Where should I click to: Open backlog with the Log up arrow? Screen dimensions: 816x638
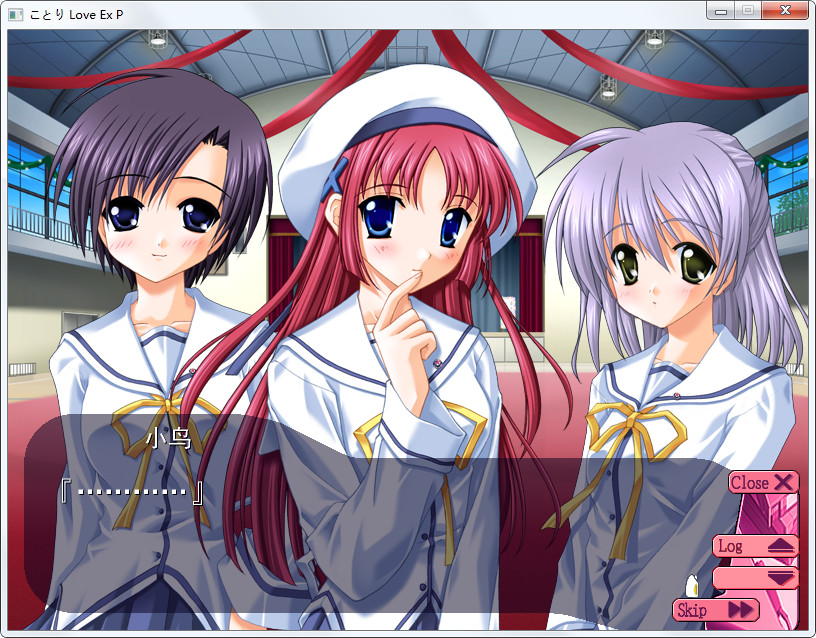click(x=755, y=546)
